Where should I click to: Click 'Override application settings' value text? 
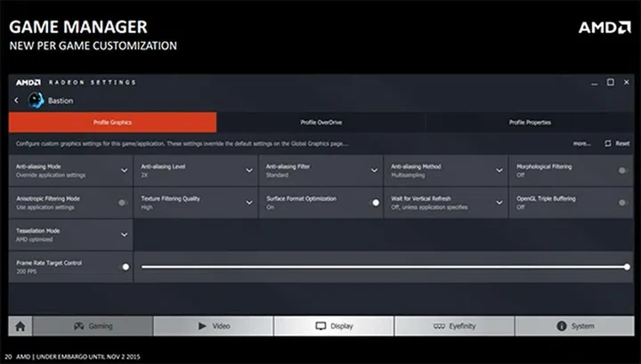(x=51, y=175)
